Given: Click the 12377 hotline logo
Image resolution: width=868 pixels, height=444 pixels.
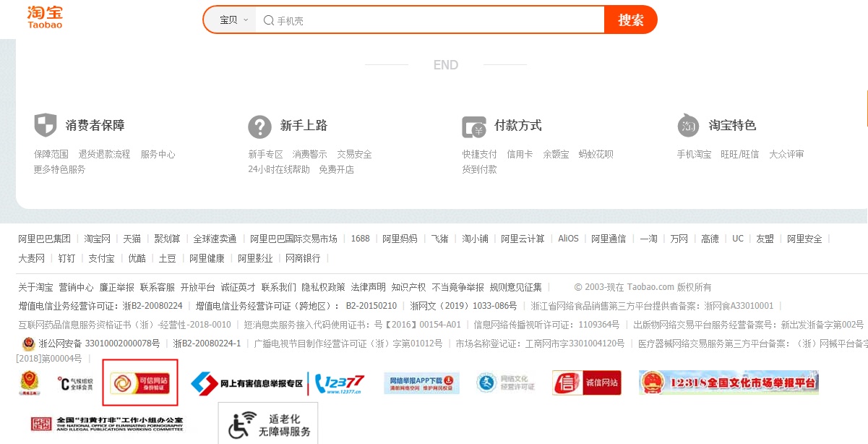Looking at the screenshot, I should pos(340,383).
